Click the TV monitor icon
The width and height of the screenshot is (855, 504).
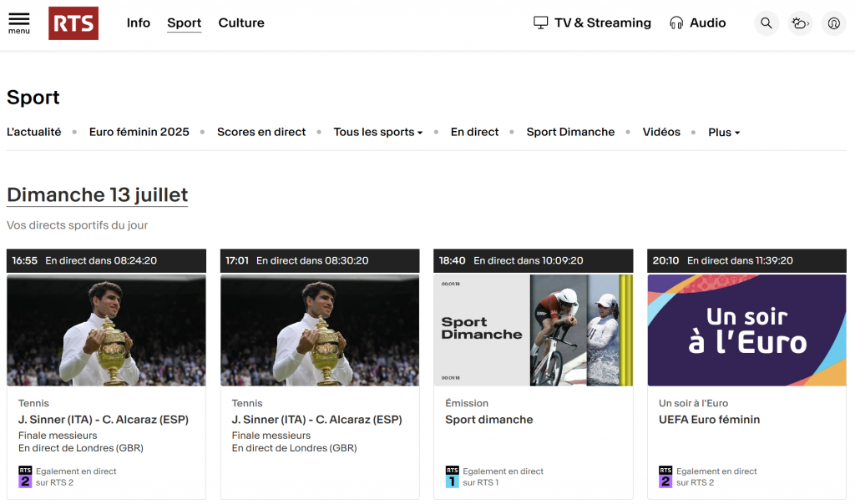540,23
